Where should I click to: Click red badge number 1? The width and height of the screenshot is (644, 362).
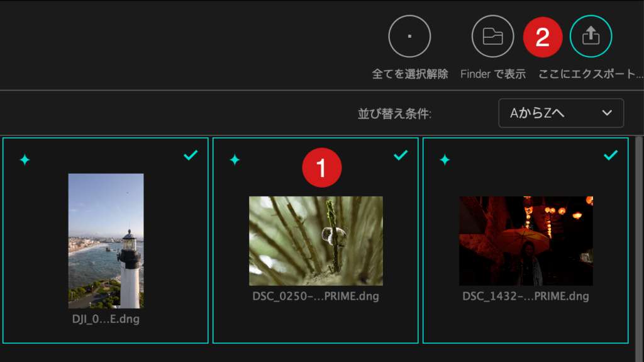pyautogui.click(x=321, y=168)
